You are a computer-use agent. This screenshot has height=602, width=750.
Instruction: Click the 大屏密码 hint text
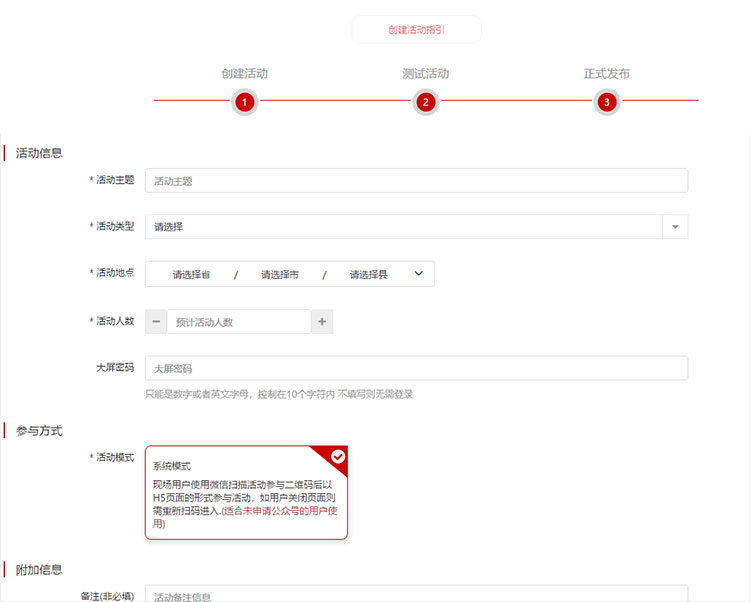click(x=279, y=394)
